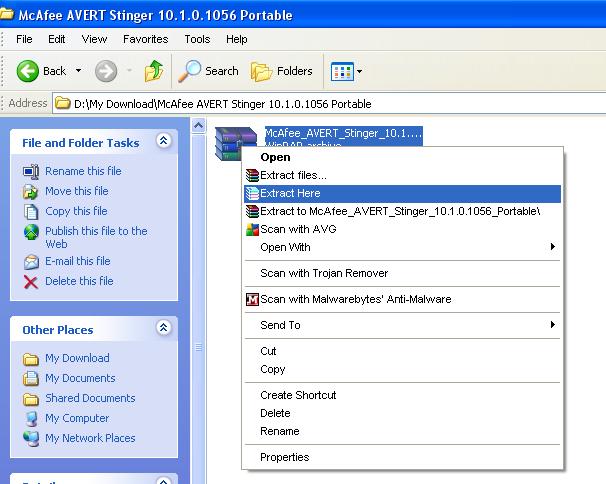
Task: Select Extract Here in context menu
Action: click(x=402, y=193)
